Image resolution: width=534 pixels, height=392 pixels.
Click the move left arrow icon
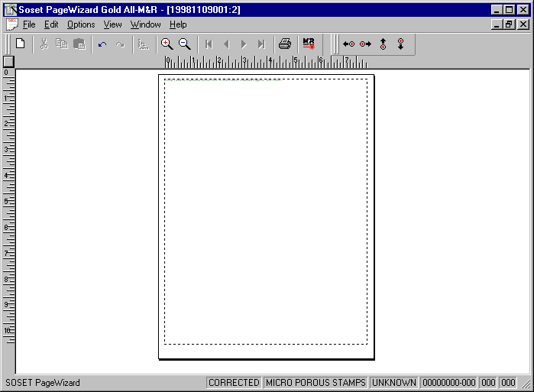pos(348,44)
